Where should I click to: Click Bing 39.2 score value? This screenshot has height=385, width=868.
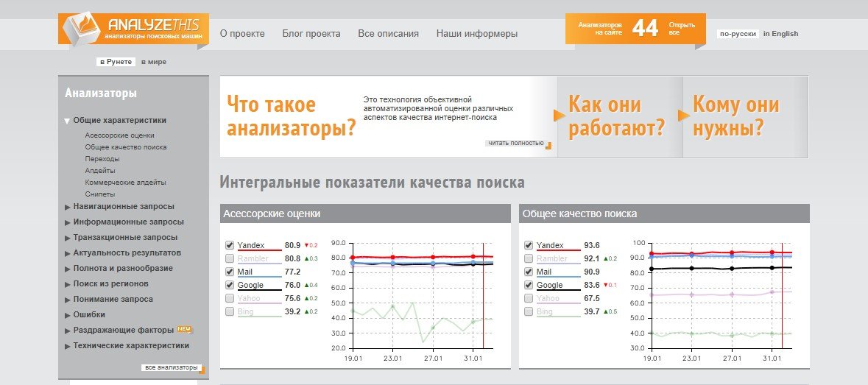(293, 311)
